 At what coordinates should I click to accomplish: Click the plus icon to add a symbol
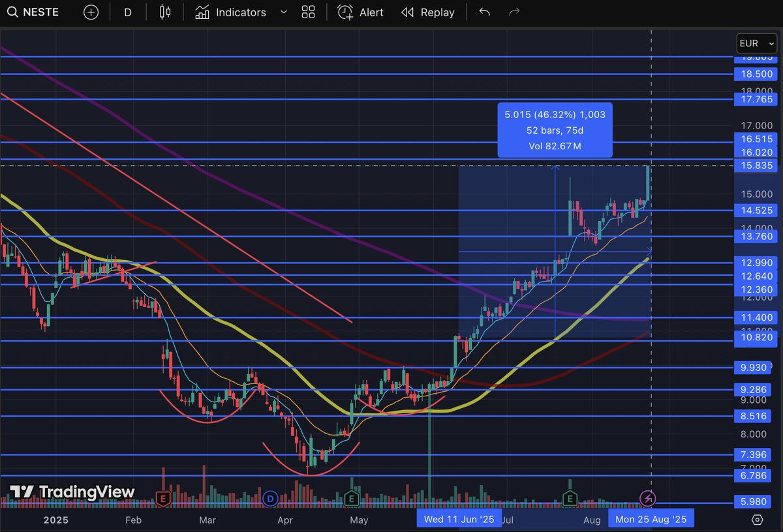(x=91, y=12)
